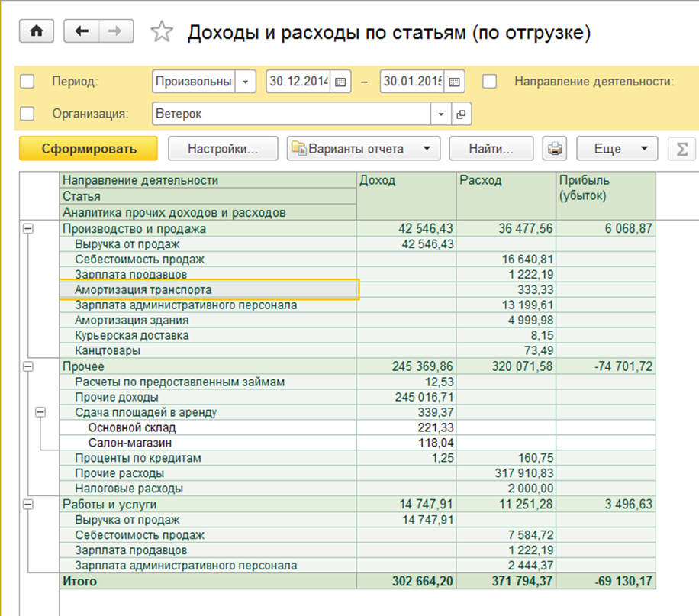Open the Ветерок organization card icon
The height and width of the screenshot is (616, 699).
[x=460, y=114]
